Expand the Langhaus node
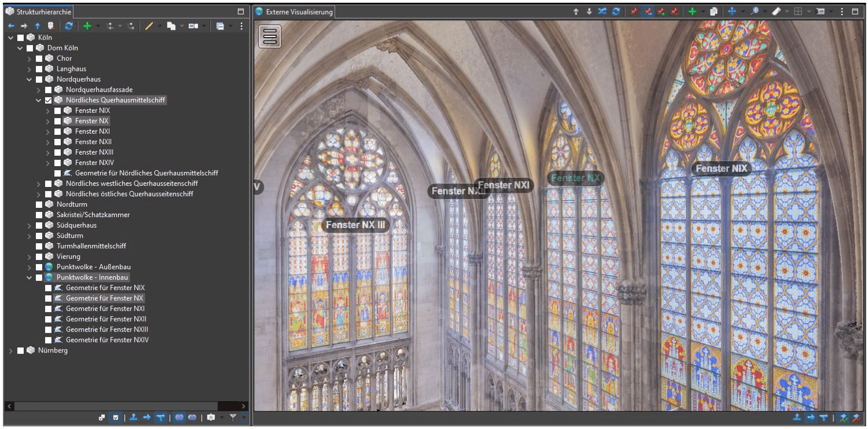 pos(30,69)
